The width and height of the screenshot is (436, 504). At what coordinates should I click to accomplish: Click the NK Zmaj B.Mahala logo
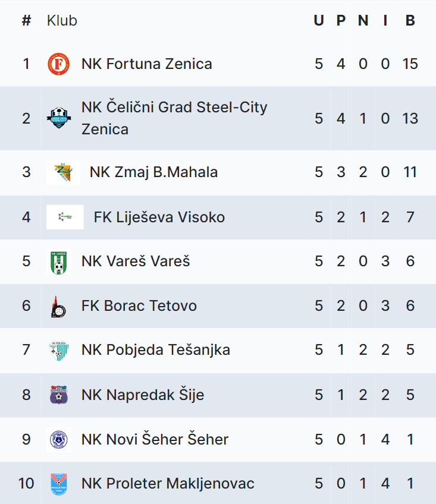pos(62,172)
